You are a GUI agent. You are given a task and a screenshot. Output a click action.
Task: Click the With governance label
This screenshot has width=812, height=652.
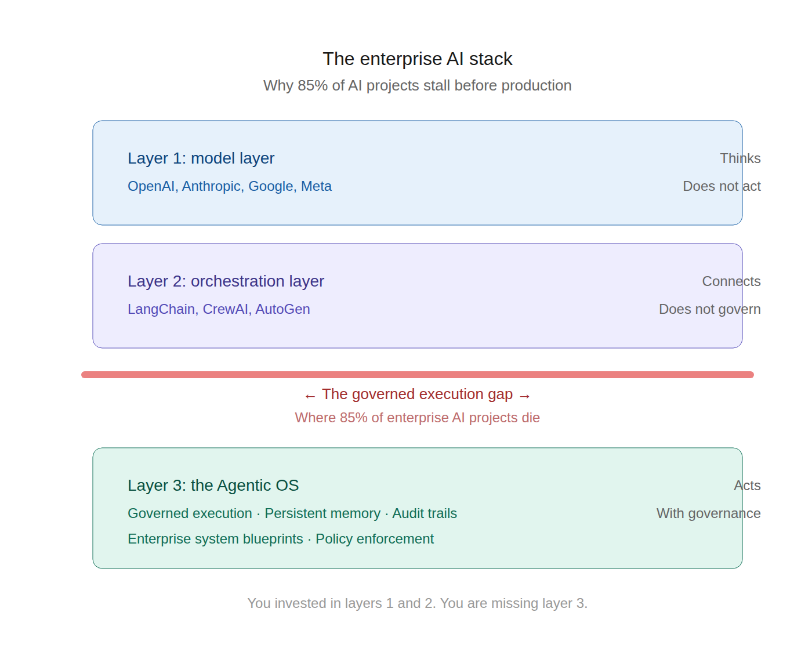[708, 513]
